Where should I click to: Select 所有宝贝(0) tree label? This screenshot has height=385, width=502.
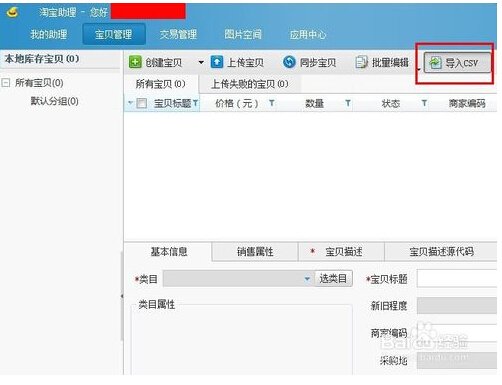tap(39, 83)
